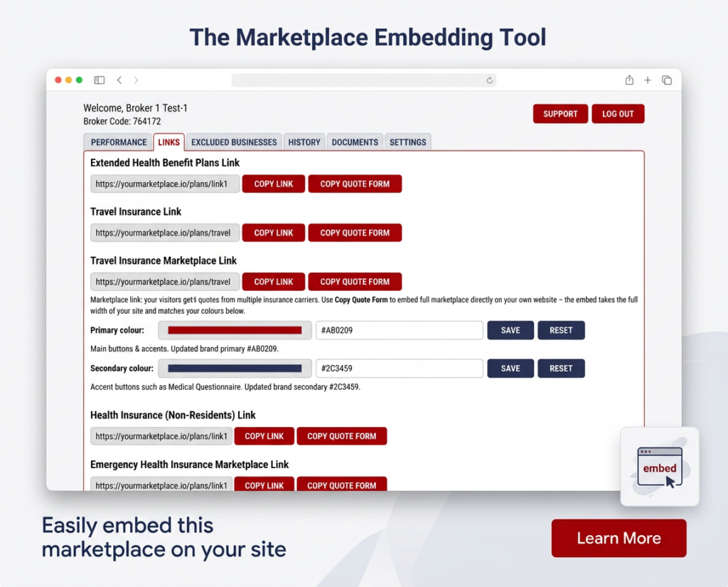Image resolution: width=728 pixels, height=587 pixels.
Task: Click the Learn More button
Action: tap(619, 538)
